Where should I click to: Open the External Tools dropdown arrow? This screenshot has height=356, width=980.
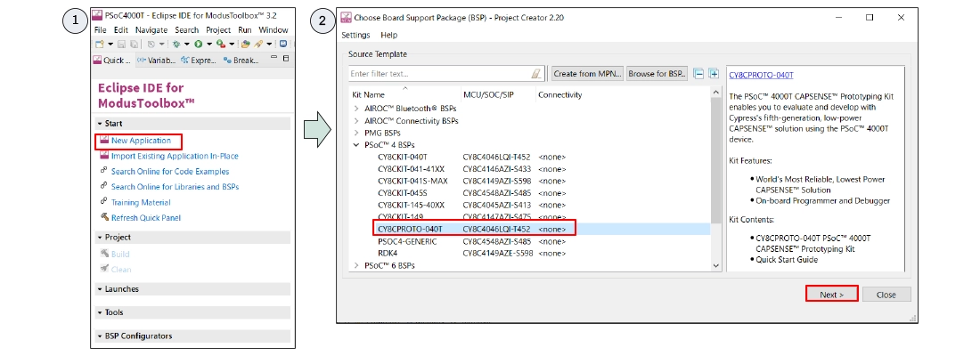point(232,44)
